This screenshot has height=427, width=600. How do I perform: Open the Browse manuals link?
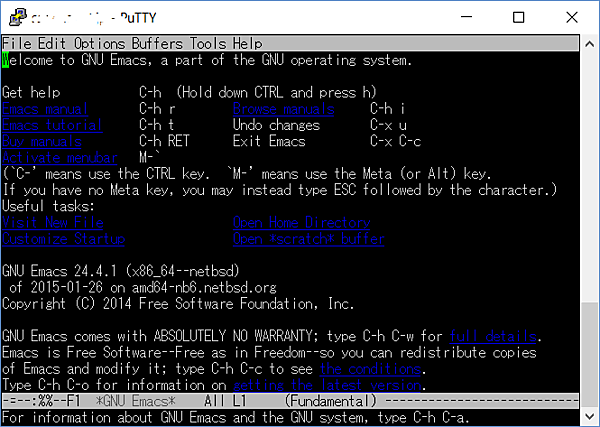(x=284, y=109)
